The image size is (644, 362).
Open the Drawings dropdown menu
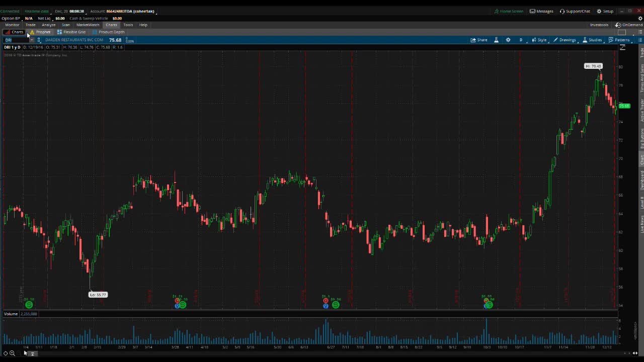565,40
